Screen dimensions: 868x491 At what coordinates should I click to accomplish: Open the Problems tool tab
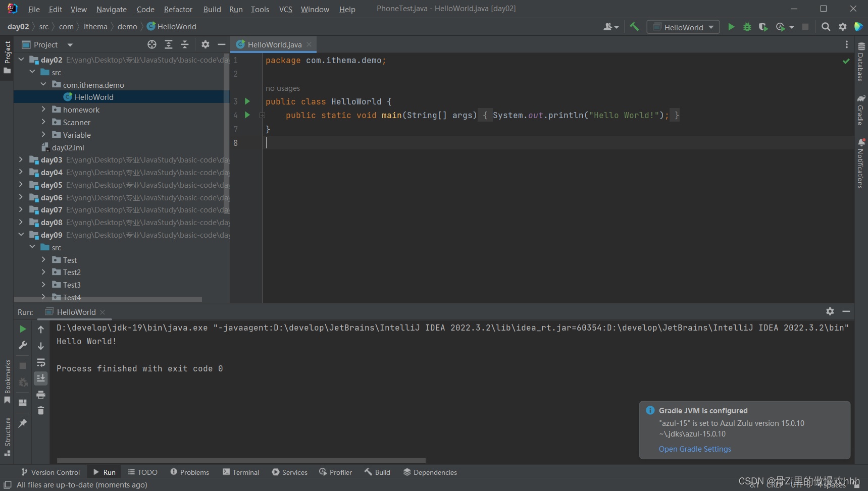[189, 472]
